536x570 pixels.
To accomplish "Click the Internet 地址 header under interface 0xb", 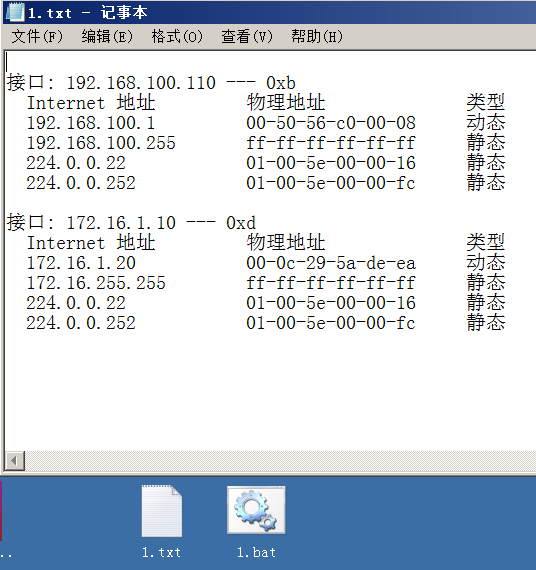I will tap(91, 103).
